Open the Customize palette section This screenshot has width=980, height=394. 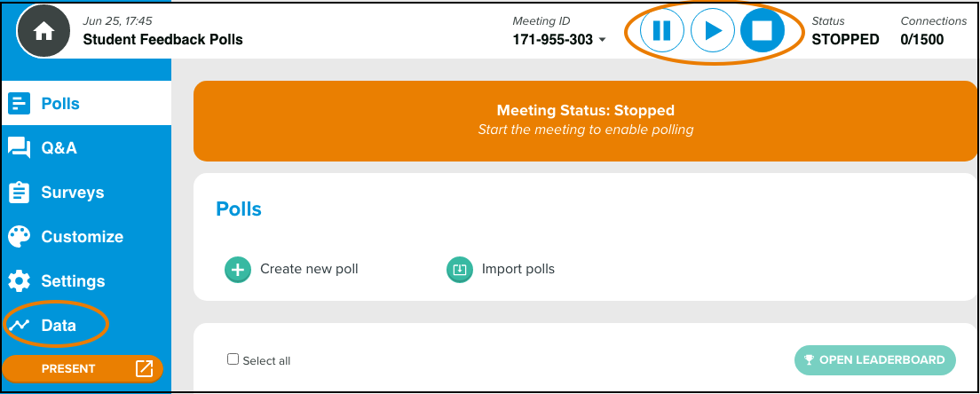pyautogui.click(x=86, y=237)
